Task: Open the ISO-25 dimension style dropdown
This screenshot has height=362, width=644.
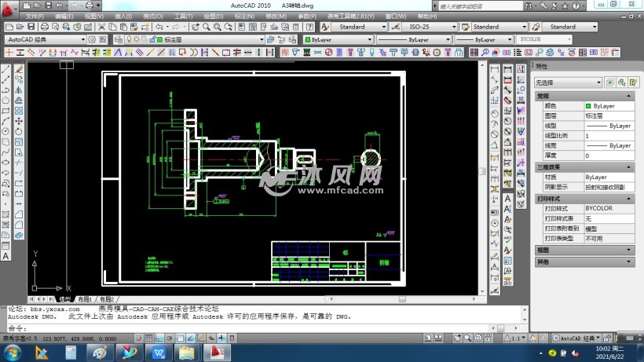Action: coord(430,27)
